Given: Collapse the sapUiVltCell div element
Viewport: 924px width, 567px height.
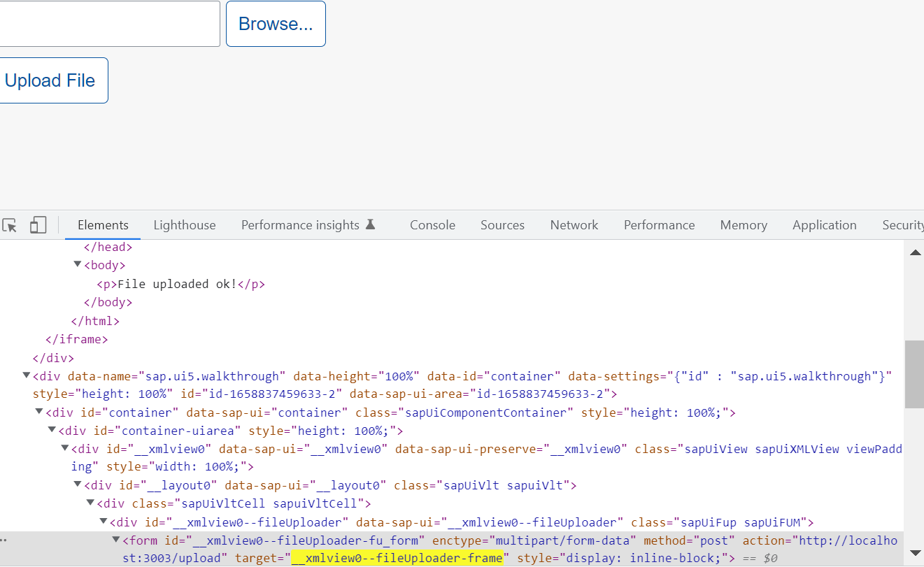Looking at the screenshot, I should [x=90, y=503].
